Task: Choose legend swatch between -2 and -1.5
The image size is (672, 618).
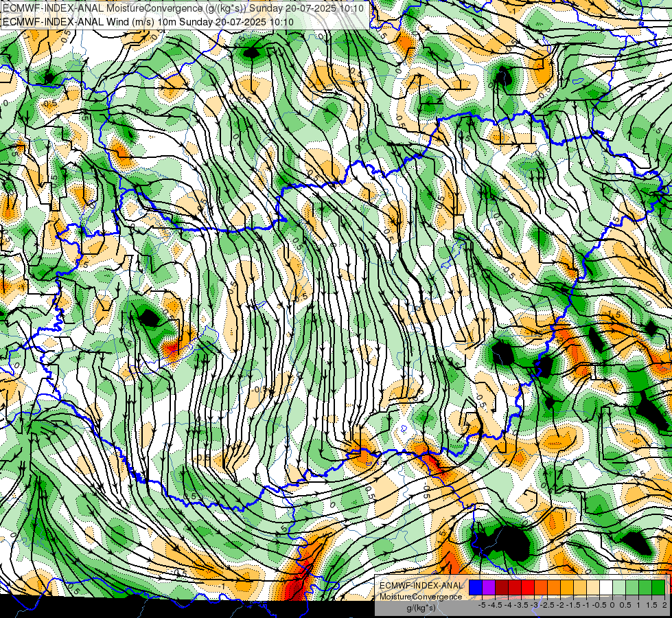Action: point(567,587)
